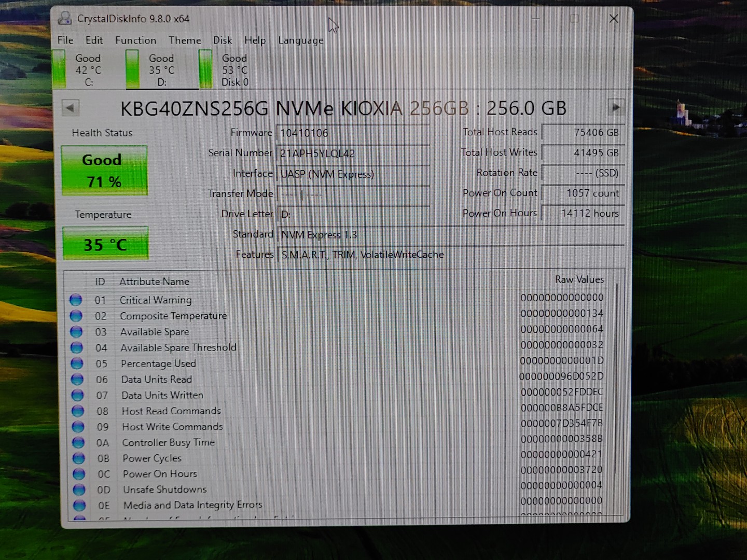747x560 pixels.
Task: Click the Standard field NVM Express 1.3
Action: click(x=451, y=234)
